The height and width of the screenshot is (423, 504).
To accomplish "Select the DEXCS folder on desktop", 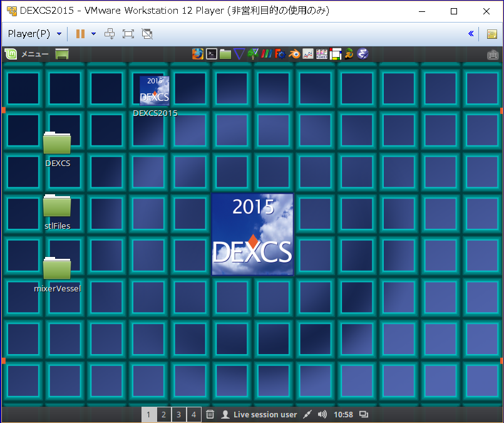I will click(x=57, y=150).
